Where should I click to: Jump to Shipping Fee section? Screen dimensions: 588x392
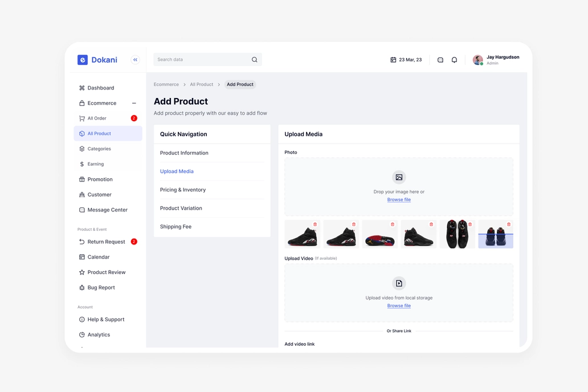pyautogui.click(x=176, y=227)
